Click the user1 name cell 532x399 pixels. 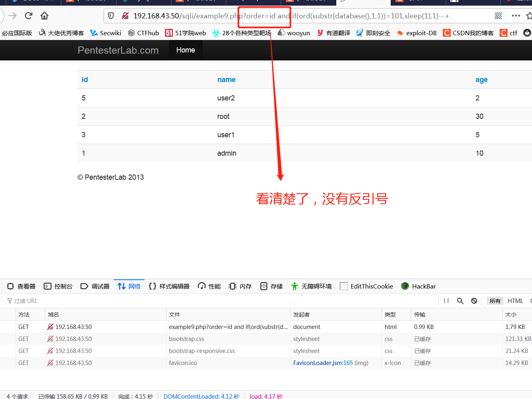[226, 135]
